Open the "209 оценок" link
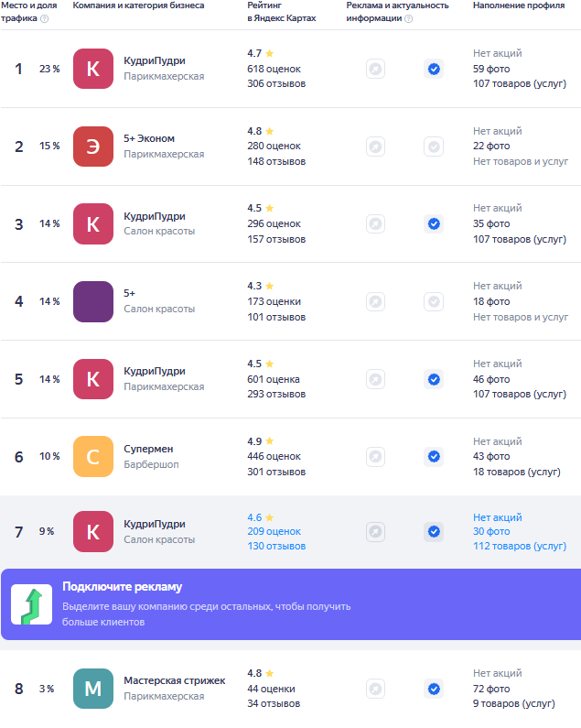Image resolution: width=581 pixels, height=728 pixels. point(274,531)
